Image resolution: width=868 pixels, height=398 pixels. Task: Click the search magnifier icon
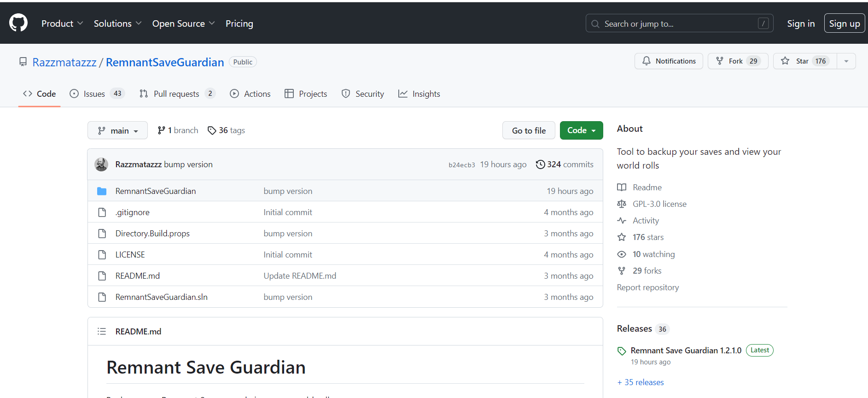click(595, 23)
